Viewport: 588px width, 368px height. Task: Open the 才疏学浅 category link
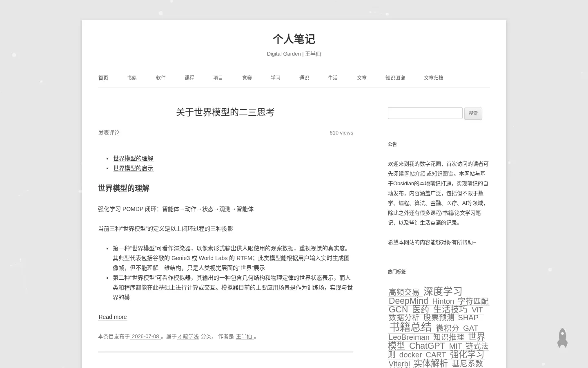point(188,337)
